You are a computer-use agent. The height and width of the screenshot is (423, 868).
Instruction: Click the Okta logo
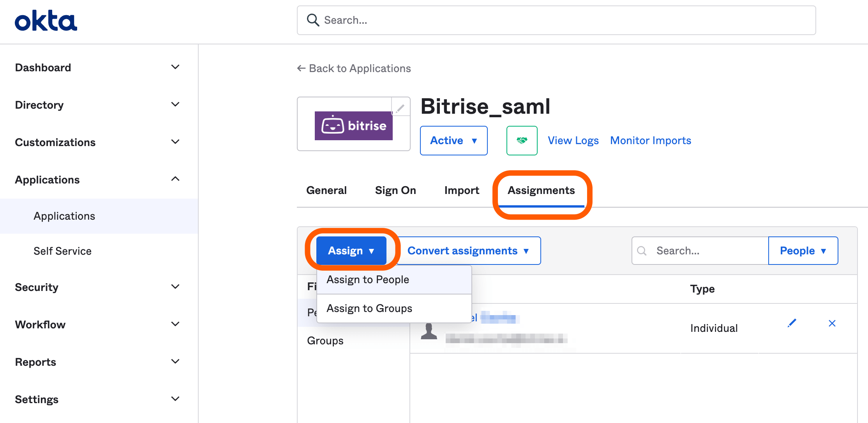tap(46, 21)
